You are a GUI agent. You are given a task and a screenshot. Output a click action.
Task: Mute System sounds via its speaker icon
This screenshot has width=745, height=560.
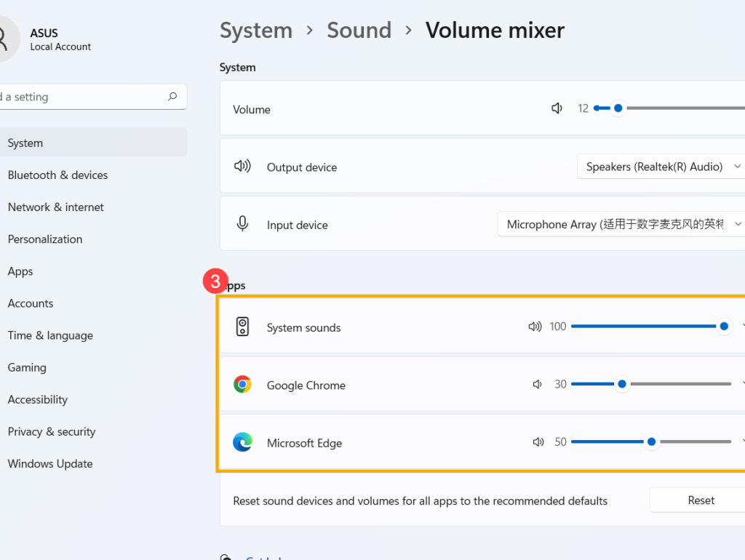click(x=535, y=327)
